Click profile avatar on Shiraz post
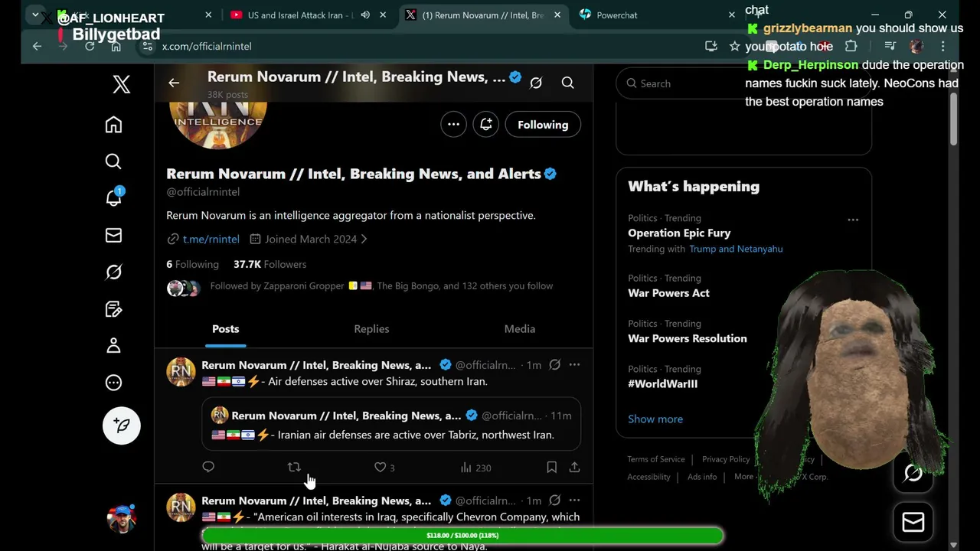This screenshot has width=980, height=551. [181, 372]
